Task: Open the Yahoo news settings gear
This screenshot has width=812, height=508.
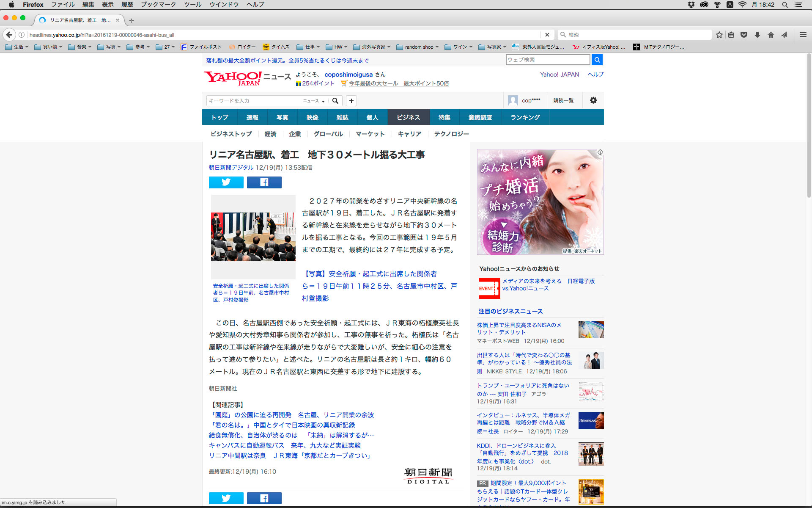Action: [x=593, y=100]
